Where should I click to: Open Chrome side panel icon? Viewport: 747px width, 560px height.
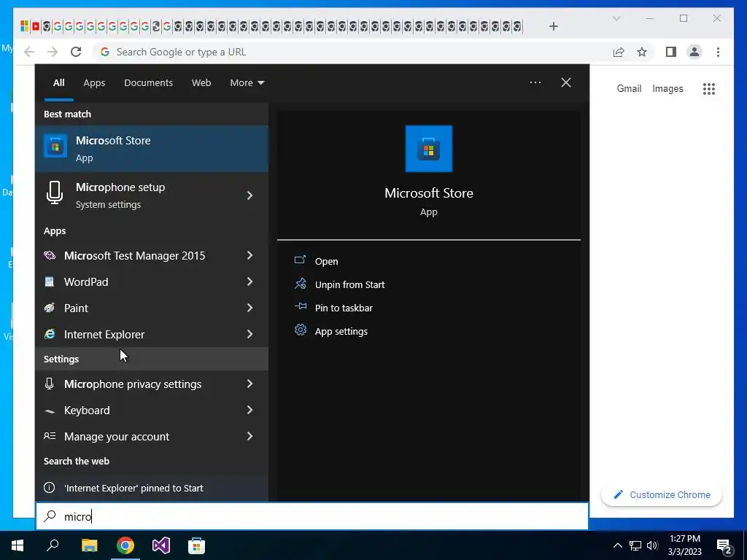coord(671,52)
